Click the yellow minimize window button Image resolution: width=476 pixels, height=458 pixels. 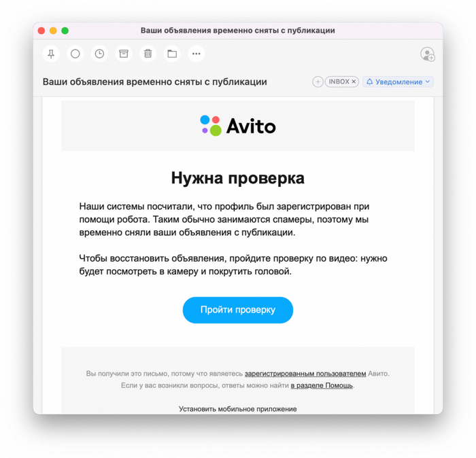click(53, 31)
